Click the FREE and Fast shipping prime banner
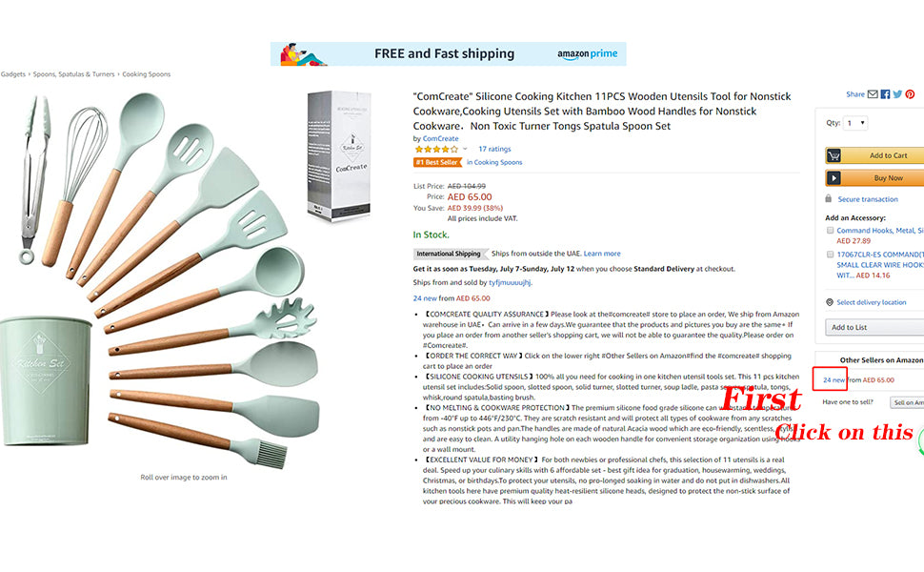Image resolution: width=924 pixels, height=572 pixels. [449, 53]
